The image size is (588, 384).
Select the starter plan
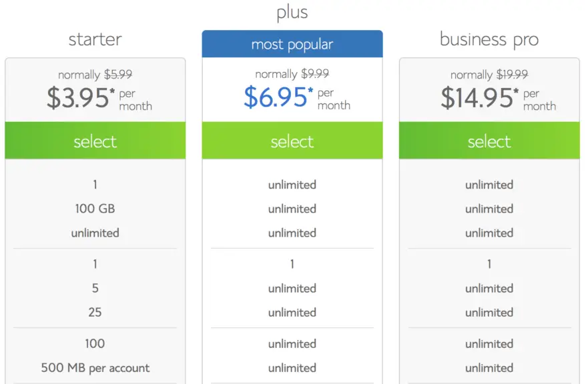point(95,141)
